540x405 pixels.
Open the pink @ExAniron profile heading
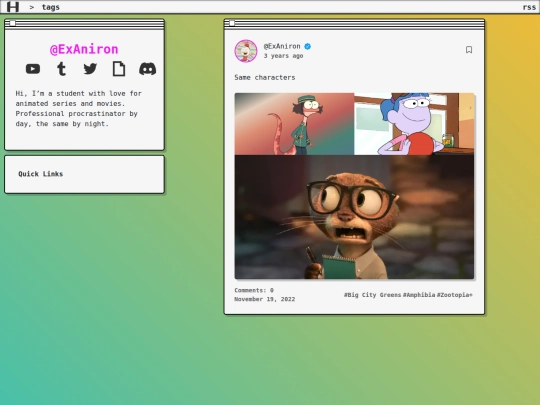pos(84,49)
